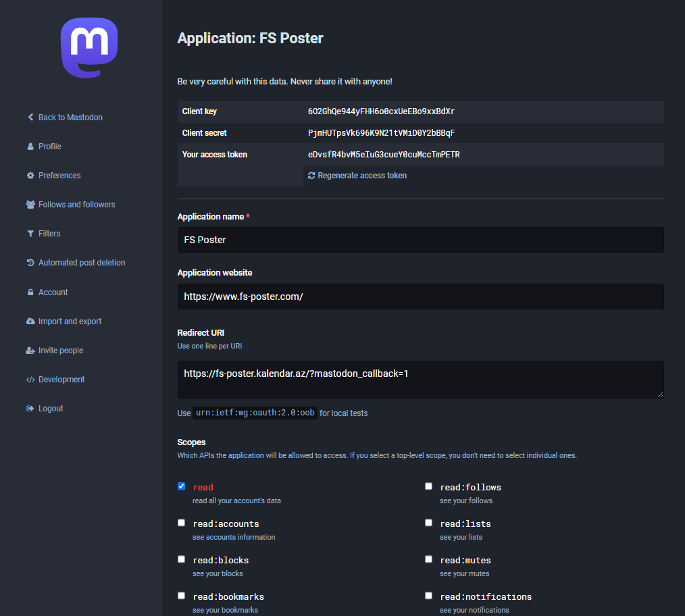Click the Automated post deletion history icon
Screen dimensions: 685x616
30,263
